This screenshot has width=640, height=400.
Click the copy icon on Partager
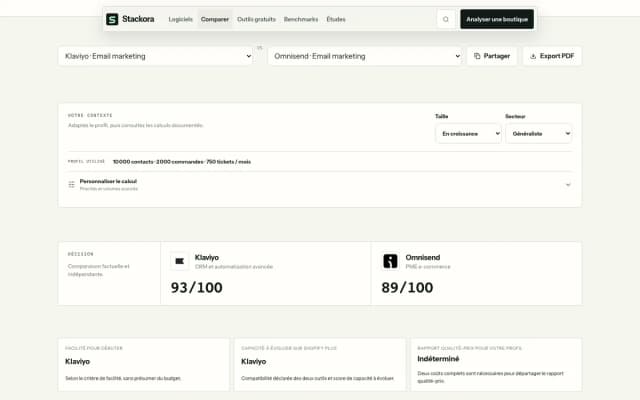pyautogui.click(x=477, y=56)
